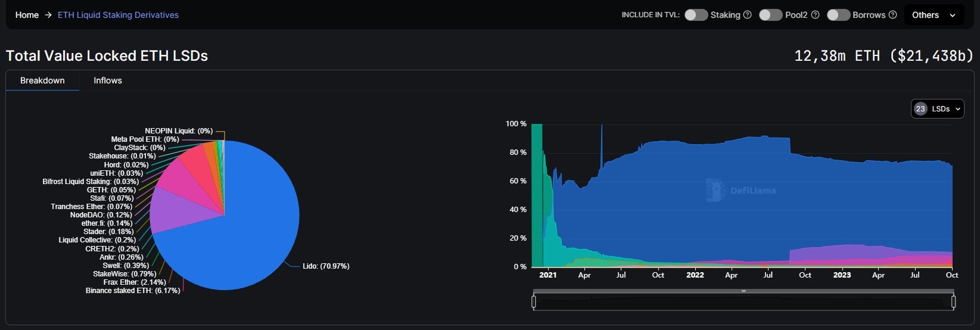980x330 pixels.
Task: Click the 2023 label on the chart axis
Action: coord(842,275)
